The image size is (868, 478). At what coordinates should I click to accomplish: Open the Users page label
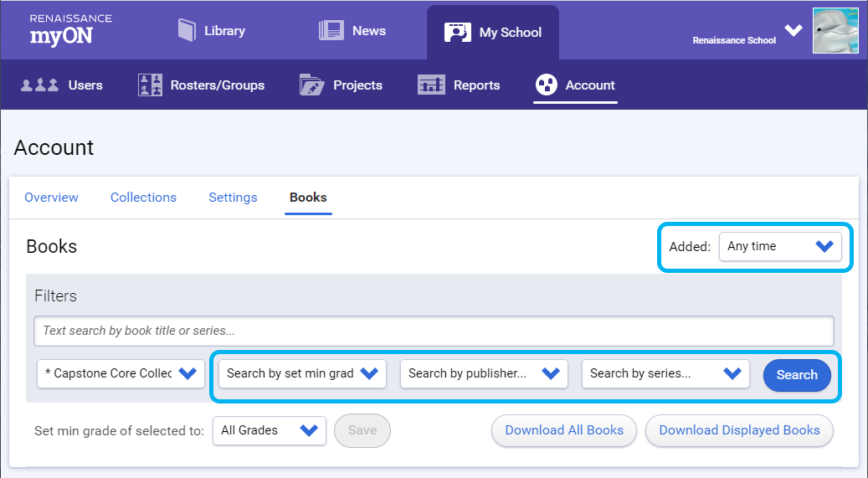tap(85, 85)
